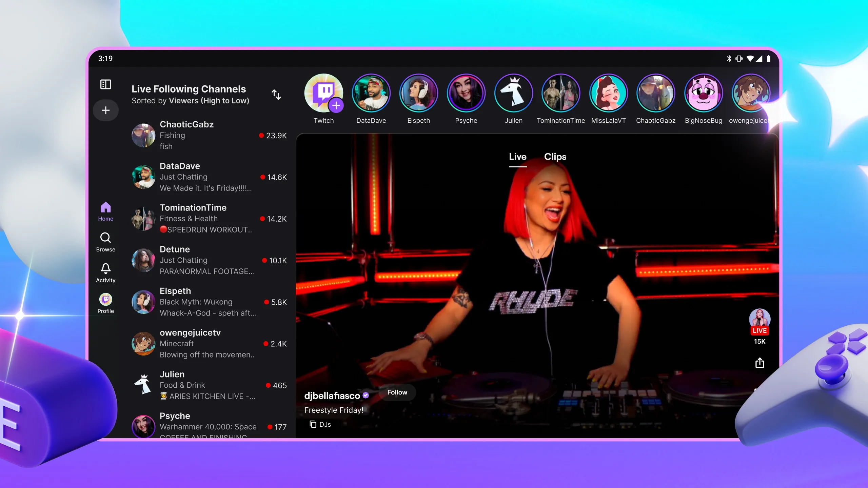Change sort order with the arrows icon
The width and height of the screenshot is (868, 488).
pos(276,95)
